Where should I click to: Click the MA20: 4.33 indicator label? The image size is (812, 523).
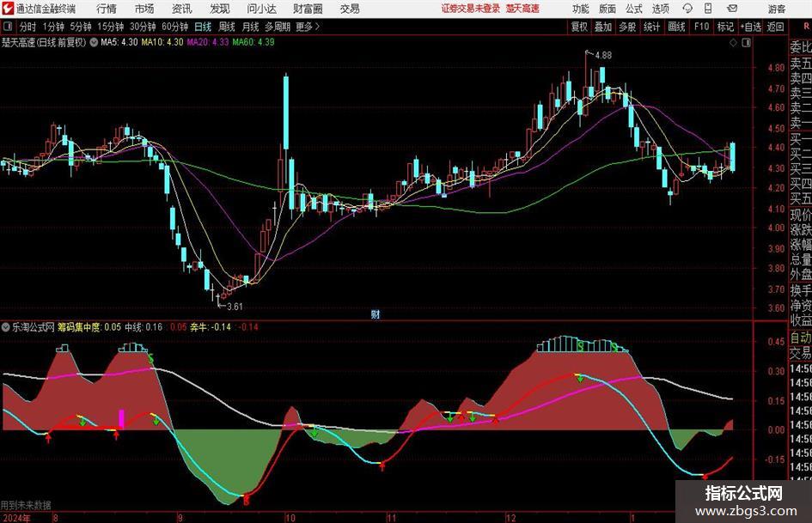(208, 42)
